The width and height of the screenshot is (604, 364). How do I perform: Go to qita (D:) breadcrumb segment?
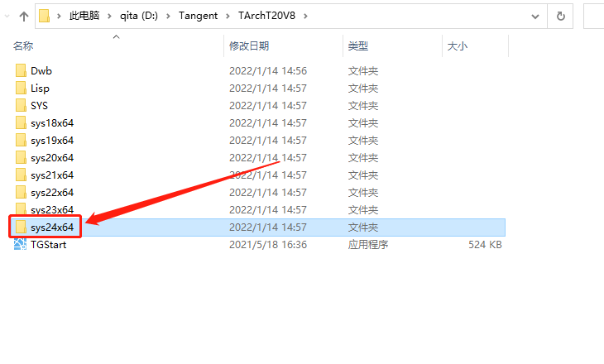tap(140, 16)
